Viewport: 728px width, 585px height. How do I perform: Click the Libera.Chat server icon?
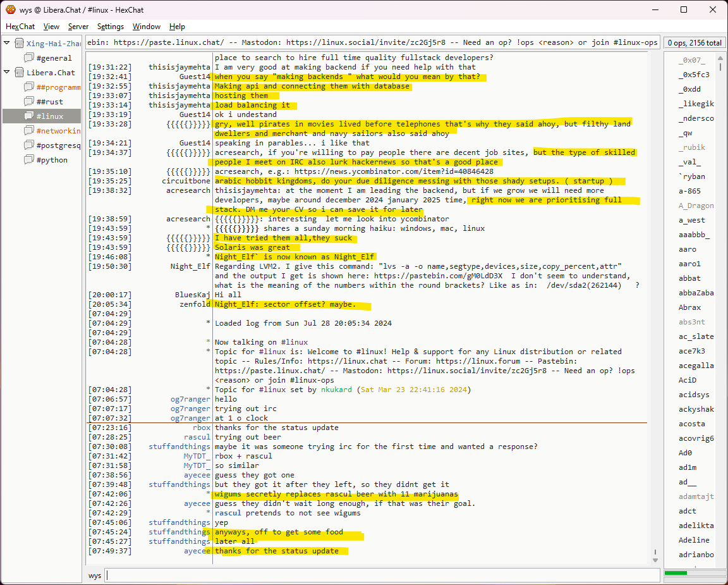coord(18,73)
